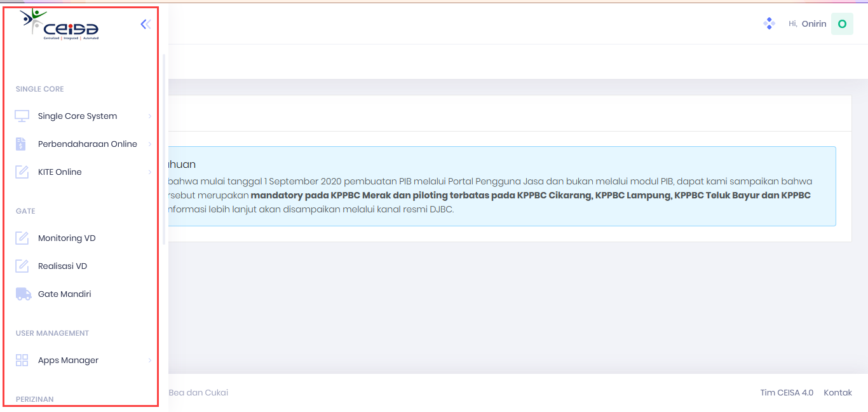The image size is (868, 412).
Task: Open the Realisasi VD menu entry
Action: (x=62, y=266)
